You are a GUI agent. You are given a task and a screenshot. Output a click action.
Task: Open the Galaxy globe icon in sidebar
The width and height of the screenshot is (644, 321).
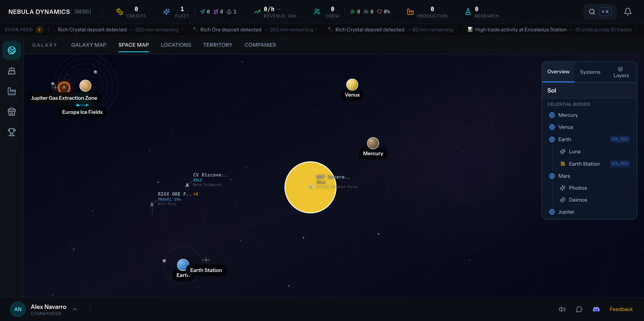tap(12, 50)
